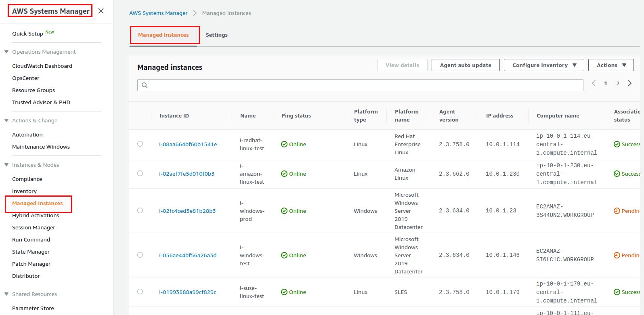The height and width of the screenshot is (315, 644).
Task: Collapse Shared Resources section
Action: tap(6, 294)
